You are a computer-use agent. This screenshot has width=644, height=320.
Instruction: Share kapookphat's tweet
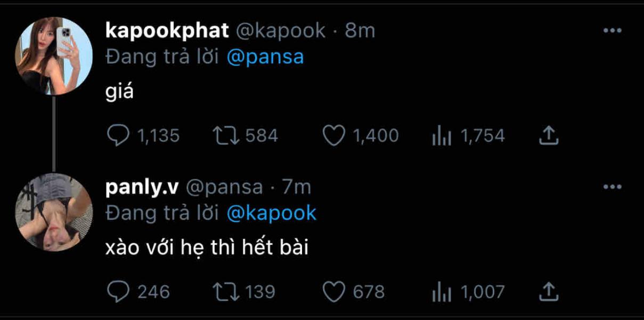(x=548, y=136)
